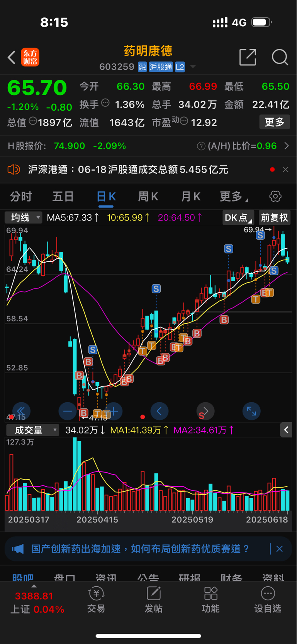
Task: Open the 均线 indicator dropdown
Action: pos(24,217)
